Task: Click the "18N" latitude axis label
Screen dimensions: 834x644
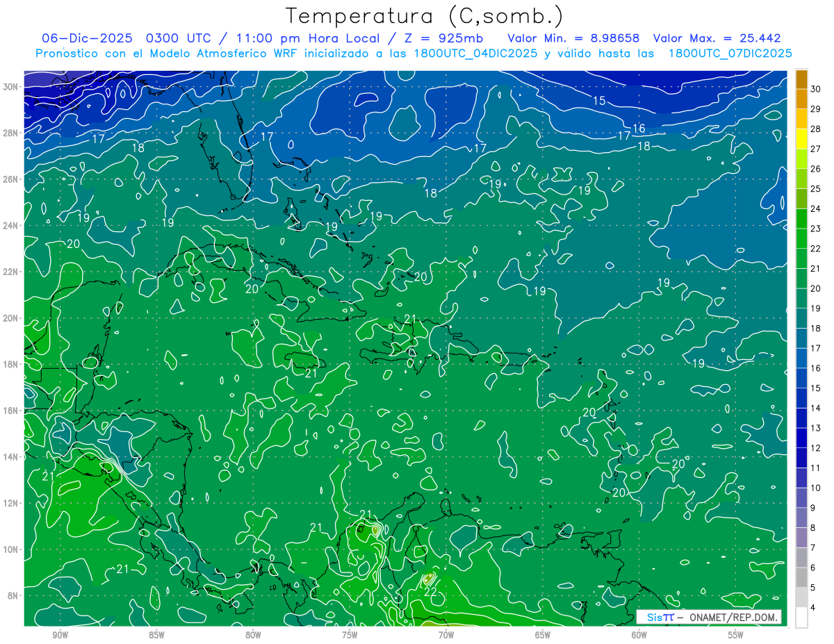Action: point(10,364)
